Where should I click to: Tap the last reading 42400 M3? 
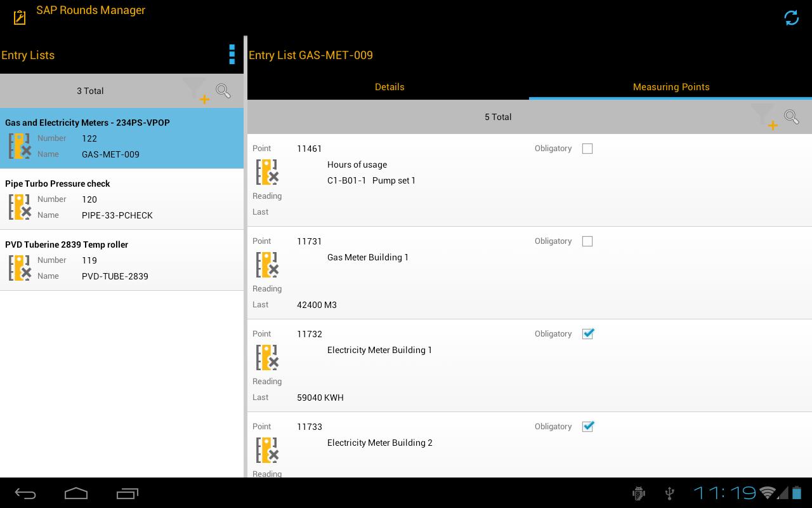[x=317, y=305]
